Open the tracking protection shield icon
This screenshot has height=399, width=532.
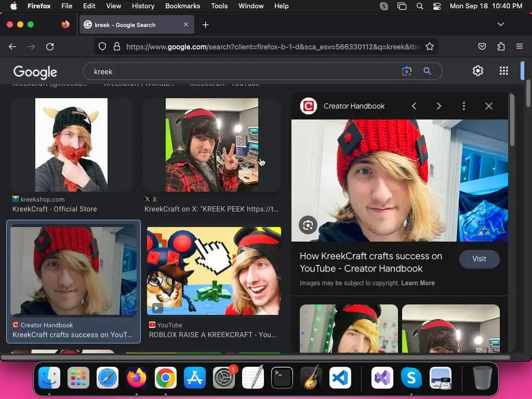point(102,46)
